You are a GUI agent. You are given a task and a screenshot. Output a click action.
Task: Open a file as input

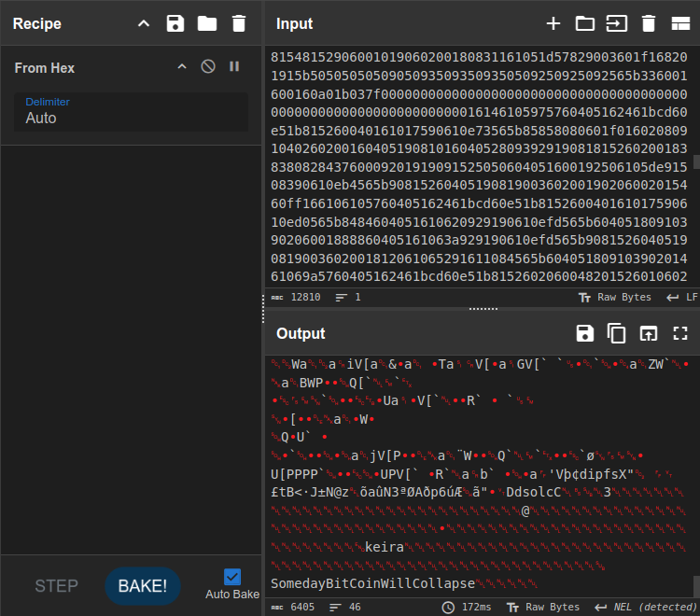585,23
